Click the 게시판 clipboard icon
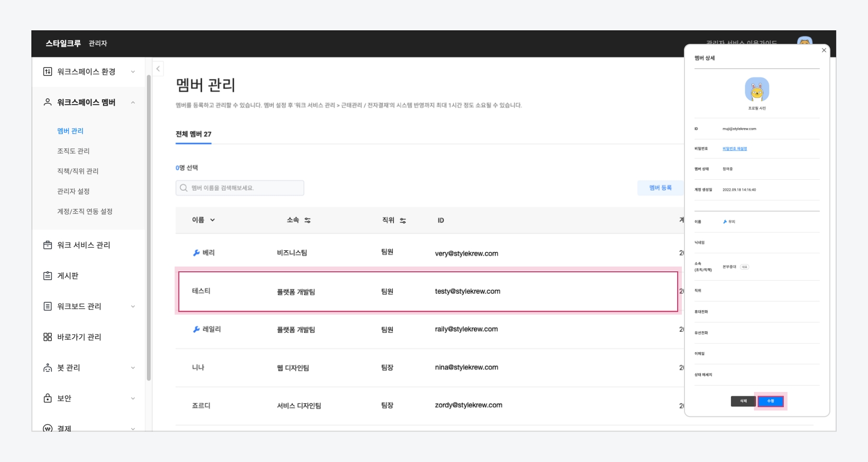 coord(48,275)
